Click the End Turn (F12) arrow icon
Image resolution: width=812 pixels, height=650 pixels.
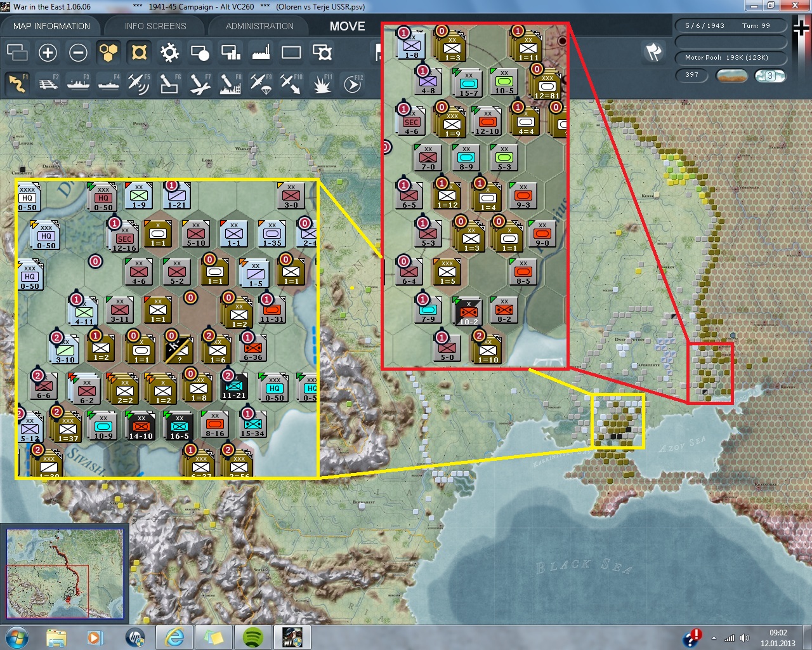pos(352,83)
